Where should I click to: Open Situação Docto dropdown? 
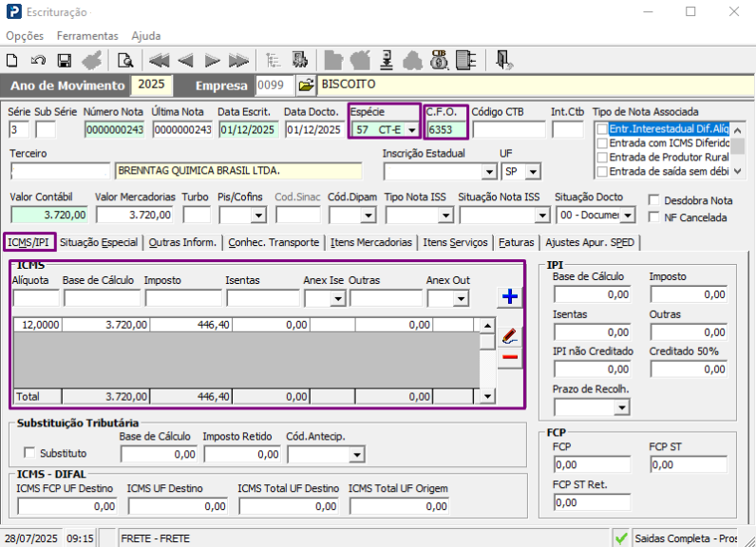point(628,216)
